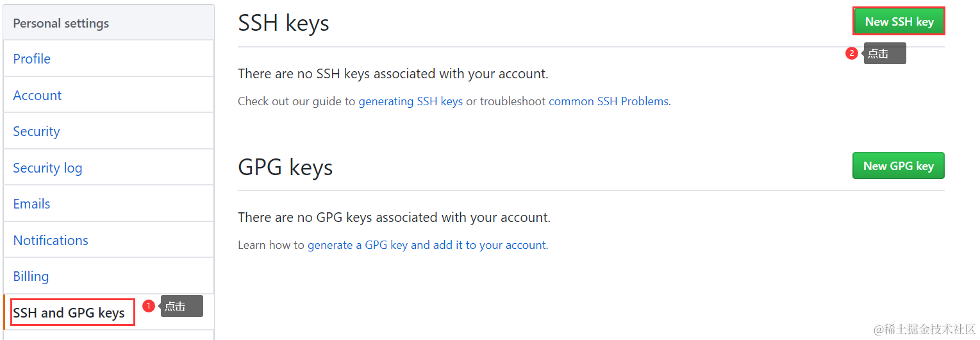Go to Account settings
The image size is (980, 340).
click(x=108, y=95)
